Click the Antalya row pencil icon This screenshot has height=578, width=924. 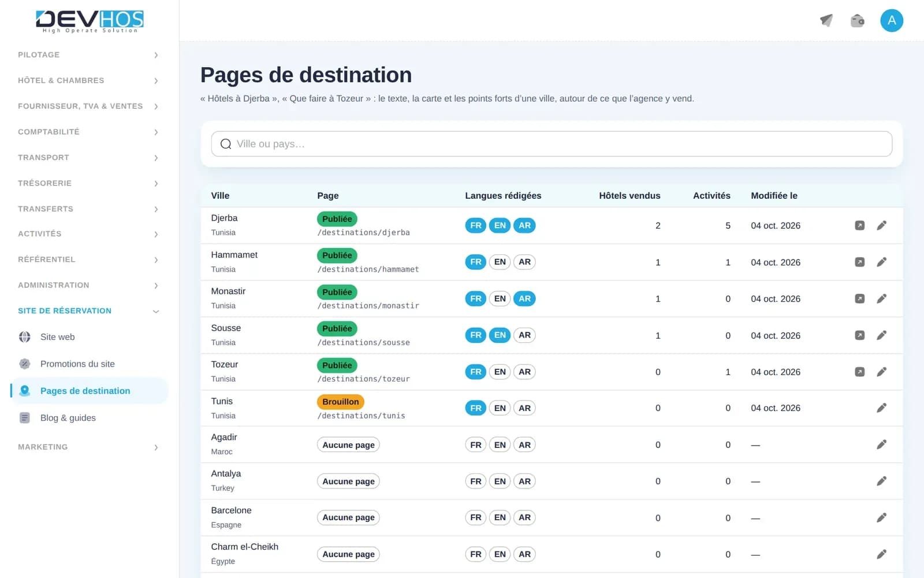881,481
